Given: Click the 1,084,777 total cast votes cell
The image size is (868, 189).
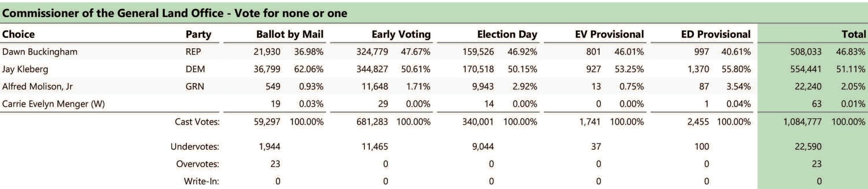Looking at the screenshot, I should [802, 122].
